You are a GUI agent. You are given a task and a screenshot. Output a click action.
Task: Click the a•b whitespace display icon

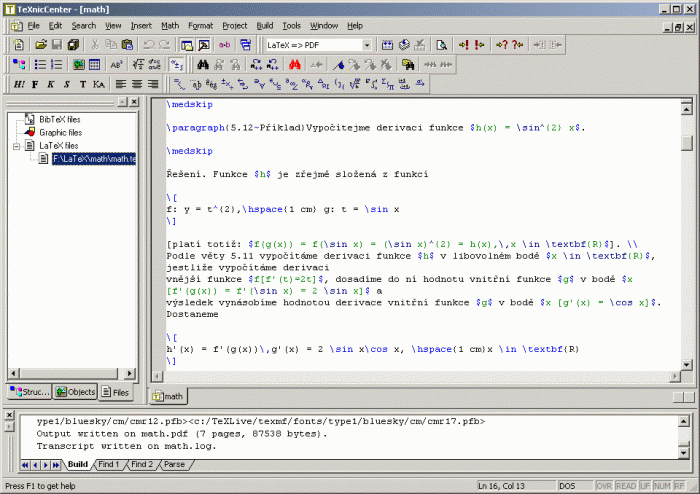click(x=224, y=45)
